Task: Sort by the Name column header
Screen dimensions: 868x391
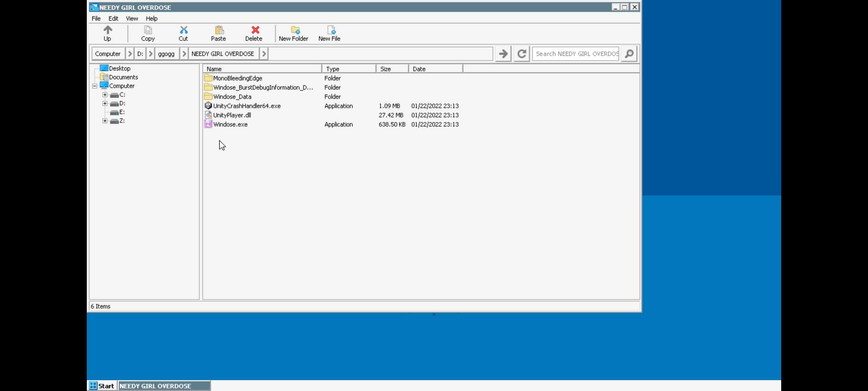Action: 262,69
